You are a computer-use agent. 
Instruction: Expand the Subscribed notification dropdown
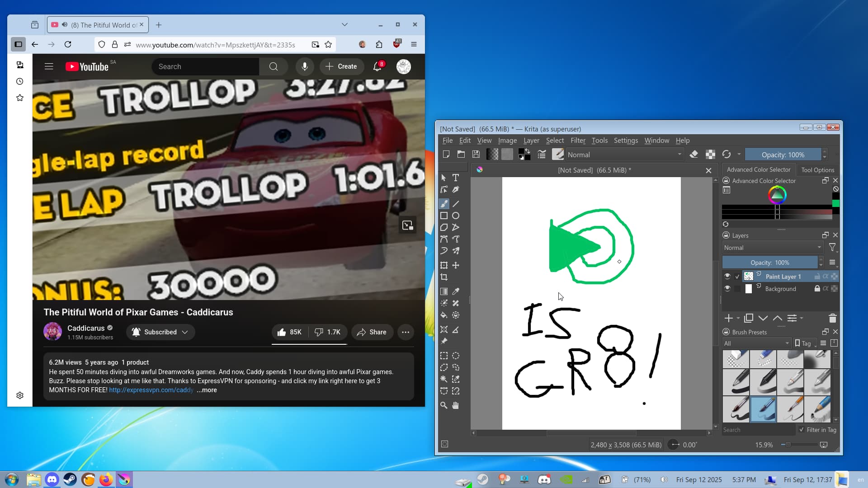184,332
